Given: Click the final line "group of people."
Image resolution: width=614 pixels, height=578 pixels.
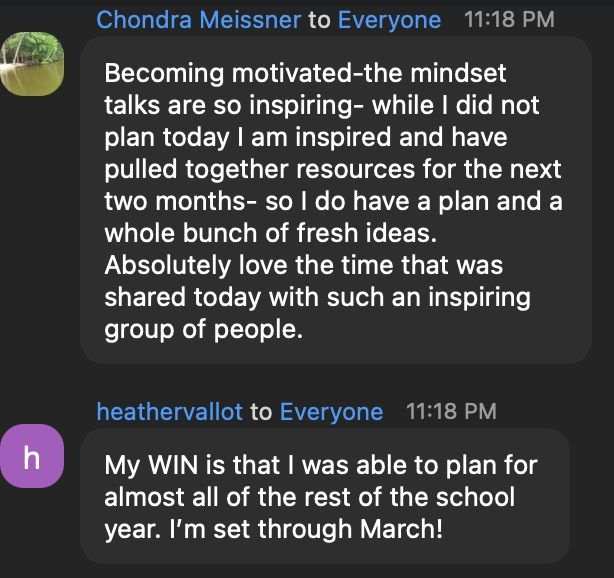Looking at the screenshot, I should pos(203,329).
